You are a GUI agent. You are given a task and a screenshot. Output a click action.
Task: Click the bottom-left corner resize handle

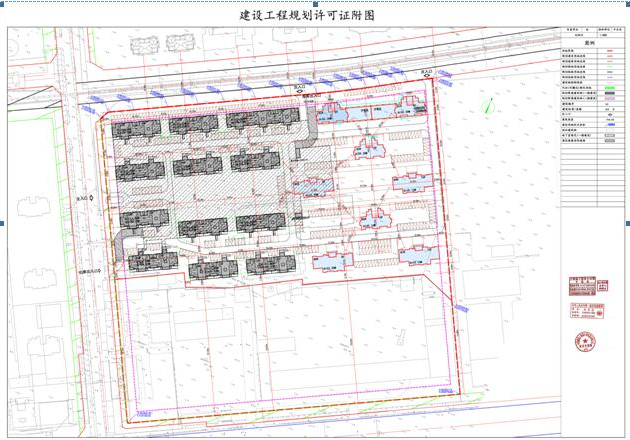tap(3, 437)
